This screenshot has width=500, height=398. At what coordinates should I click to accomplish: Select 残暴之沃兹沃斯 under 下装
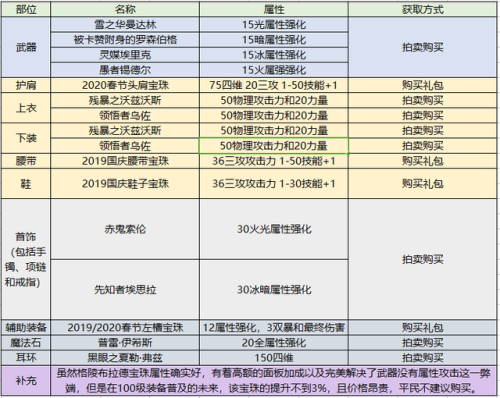125,130
